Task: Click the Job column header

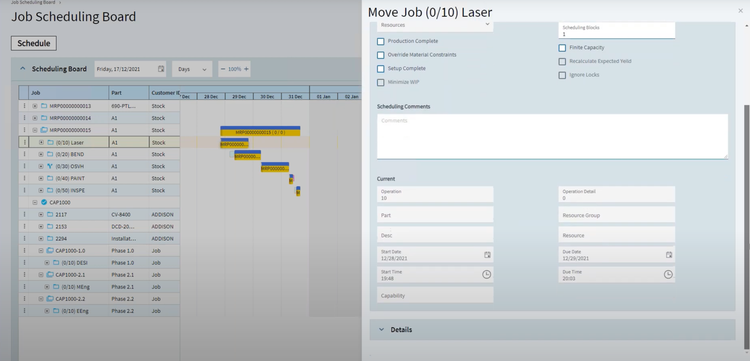Action: (69, 93)
